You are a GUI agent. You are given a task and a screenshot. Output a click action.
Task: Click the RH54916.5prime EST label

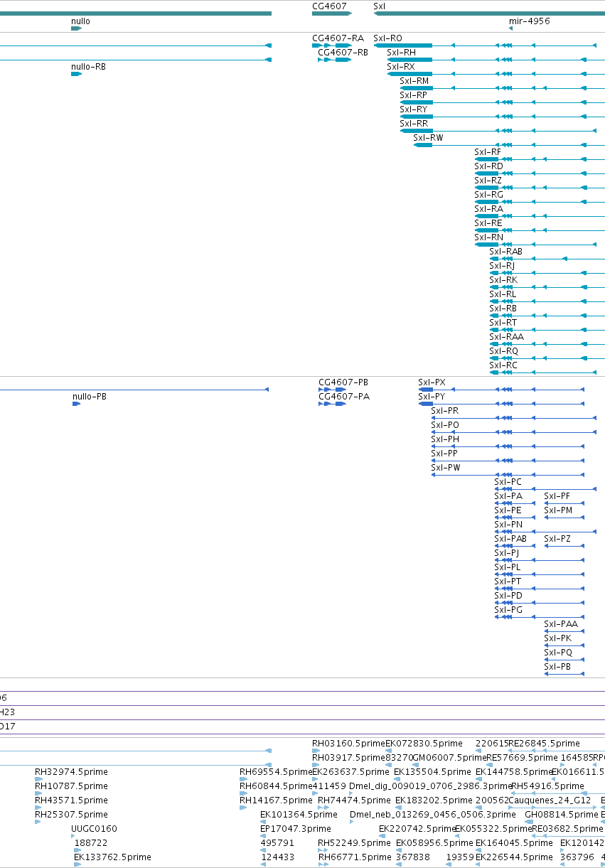click(x=547, y=786)
